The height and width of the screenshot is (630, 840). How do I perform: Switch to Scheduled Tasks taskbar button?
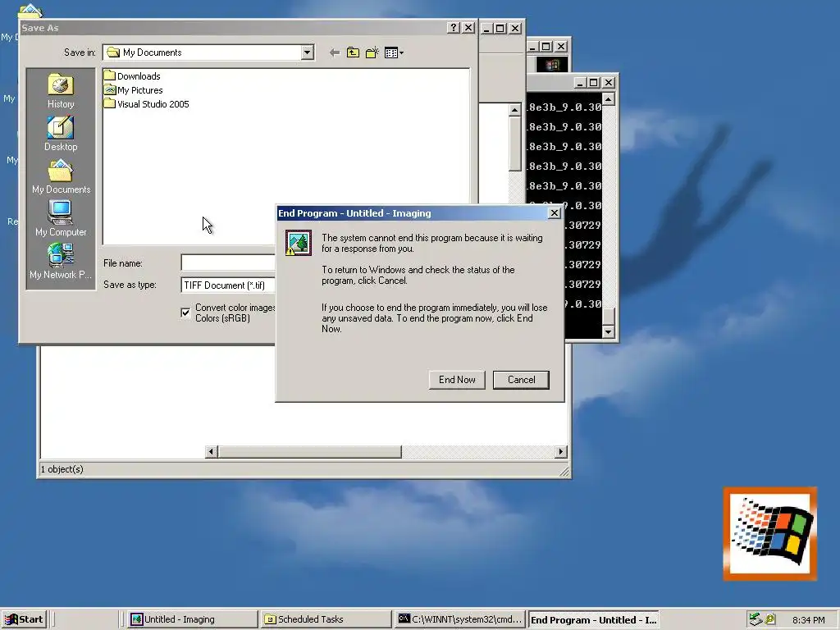326,619
